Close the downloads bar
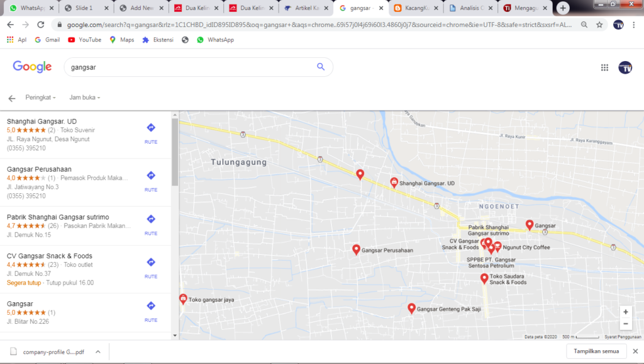The width and height of the screenshot is (644, 364). [635, 351]
